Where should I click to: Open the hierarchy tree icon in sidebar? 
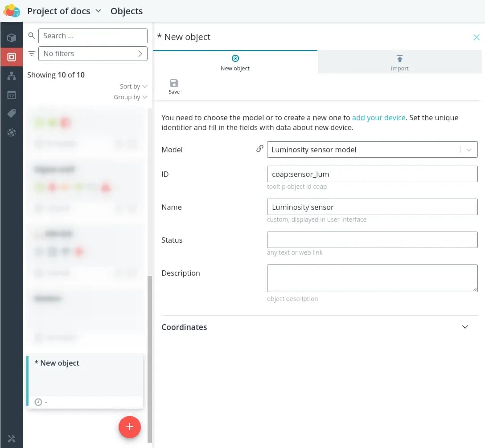(x=12, y=76)
